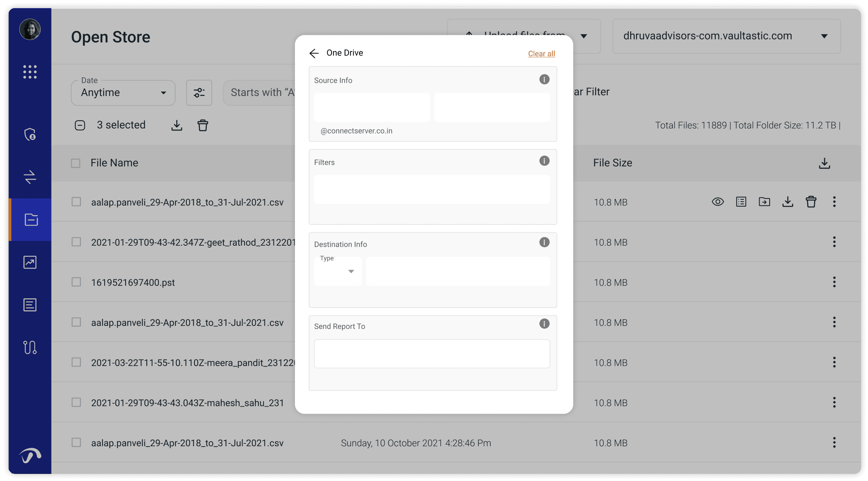The height and width of the screenshot is (481, 868).
Task: Expand the dhruvaadvisors-com.vaultastic.com domain dropdown
Action: 726,36
